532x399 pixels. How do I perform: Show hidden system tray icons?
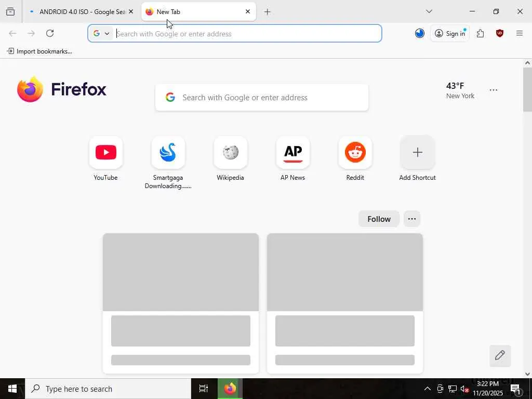coord(428,389)
